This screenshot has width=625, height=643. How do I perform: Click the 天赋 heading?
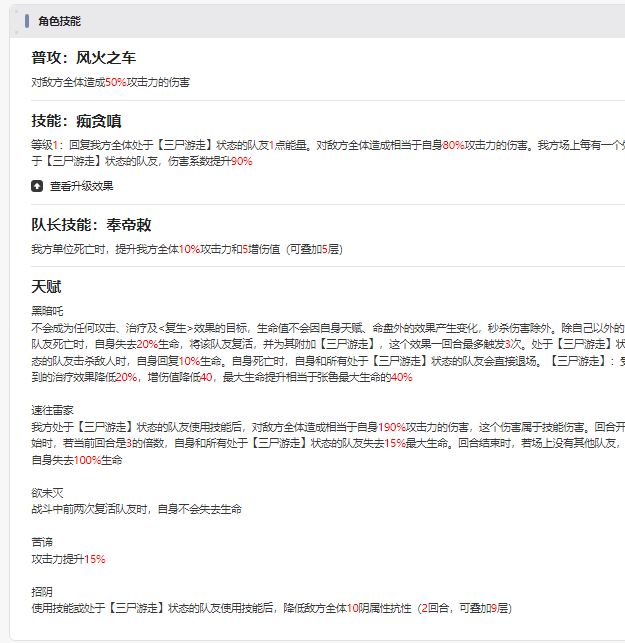[x=46, y=287]
